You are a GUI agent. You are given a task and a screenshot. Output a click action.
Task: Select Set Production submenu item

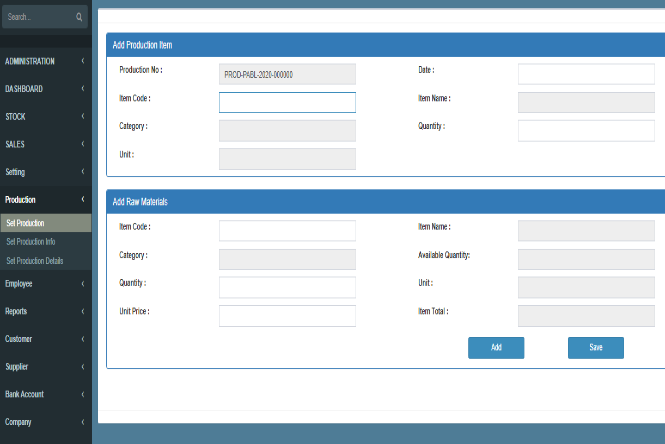(x=25, y=223)
